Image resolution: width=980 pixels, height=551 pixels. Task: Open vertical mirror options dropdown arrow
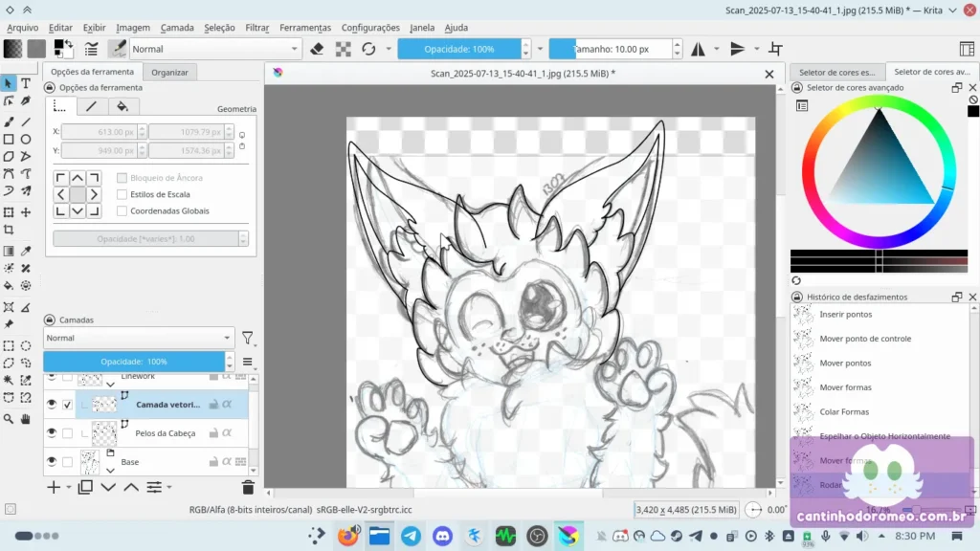coord(756,49)
